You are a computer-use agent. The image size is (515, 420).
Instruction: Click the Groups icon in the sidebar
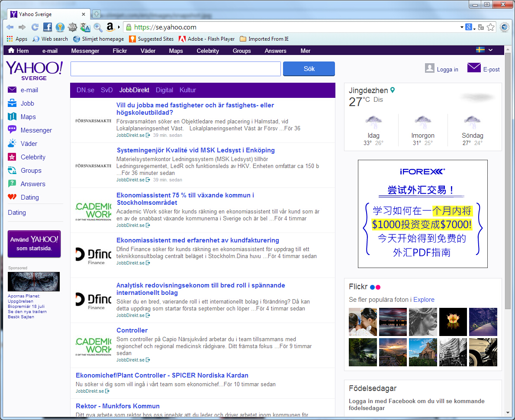point(12,170)
